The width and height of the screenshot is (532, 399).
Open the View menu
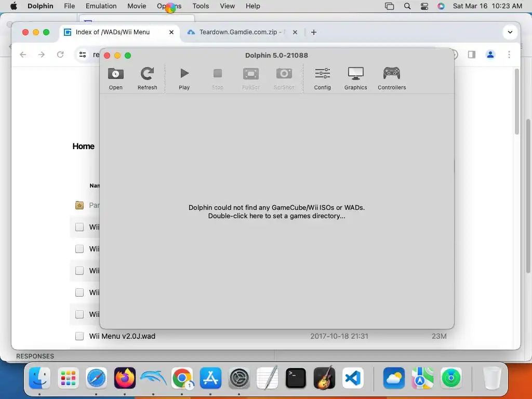228,6
